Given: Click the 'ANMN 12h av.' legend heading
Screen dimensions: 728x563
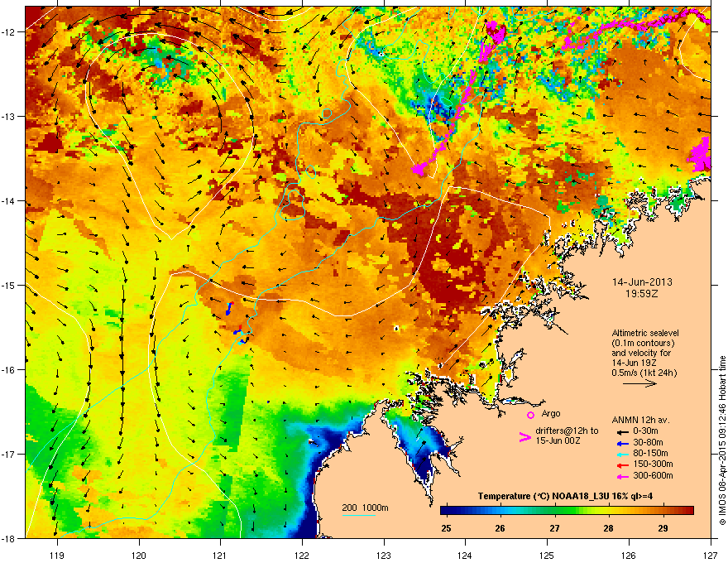Looking at the screenshot, I should [640, 420].
